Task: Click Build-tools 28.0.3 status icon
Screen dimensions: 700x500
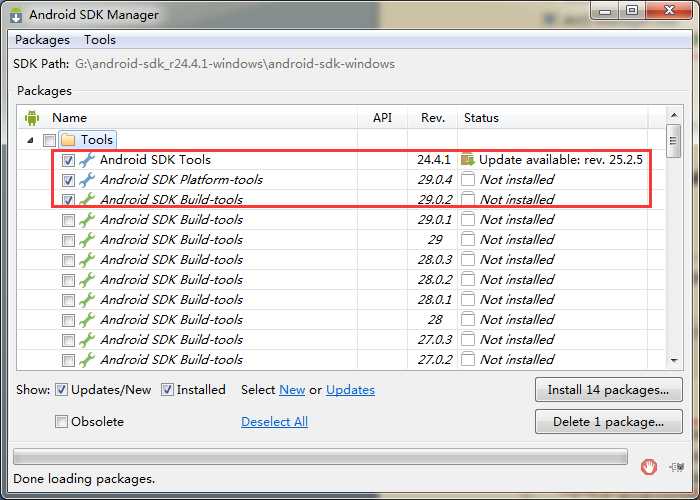Action: point(467,259)
